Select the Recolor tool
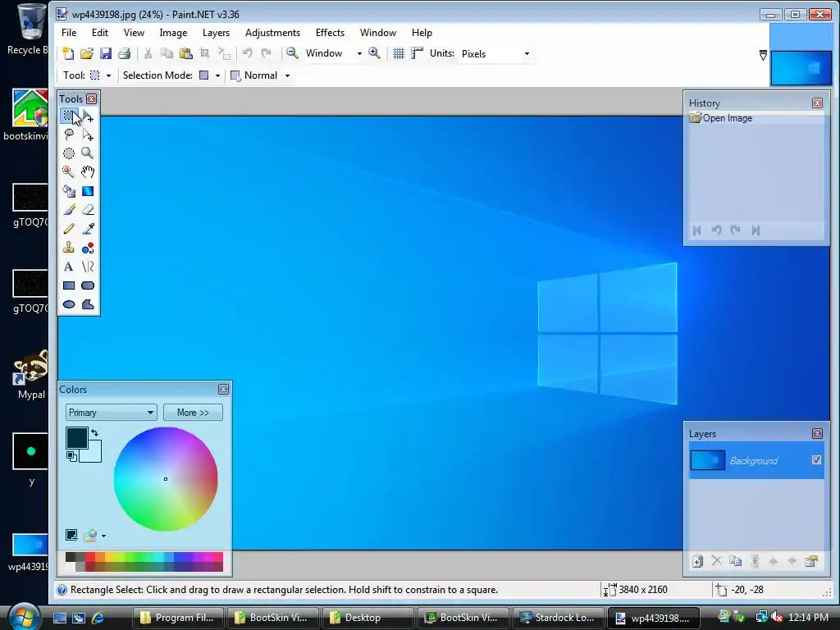840x630 pixels. pos(88,248)
